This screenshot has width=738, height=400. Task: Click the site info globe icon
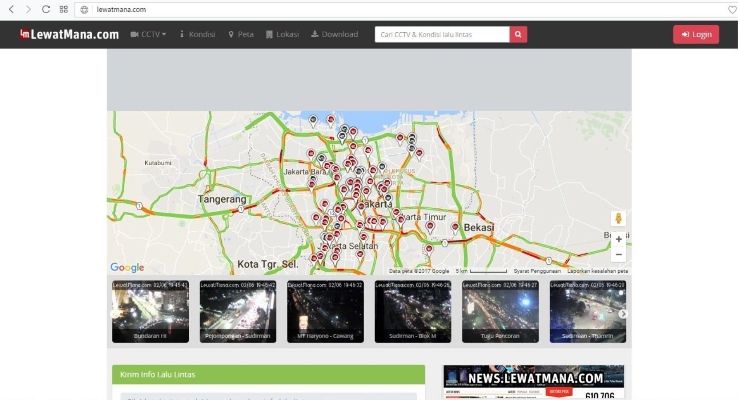pos(84,9)
